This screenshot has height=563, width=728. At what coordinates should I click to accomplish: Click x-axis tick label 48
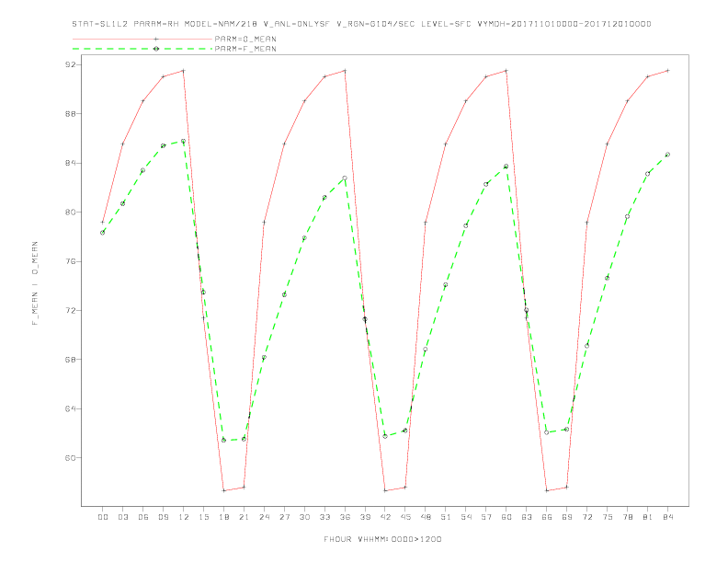click(x=426, y=517)
